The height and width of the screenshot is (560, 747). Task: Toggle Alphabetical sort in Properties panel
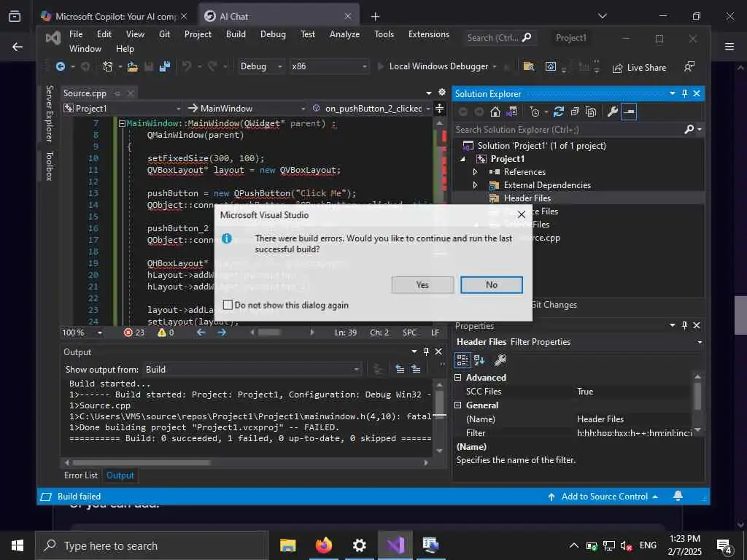(x=479, y=360)
